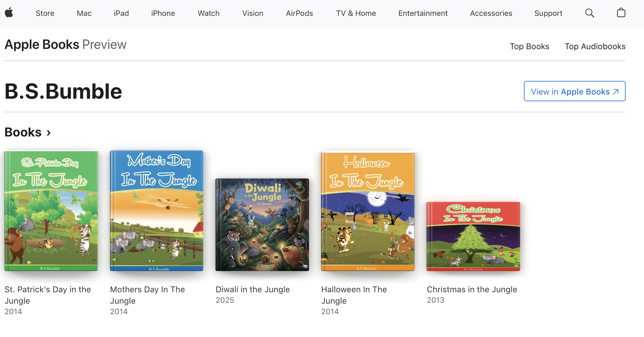Viewport: 644px width, 337px height.
Task: Select the Diwali in the Jungle cover
Action: pos(262,225)
